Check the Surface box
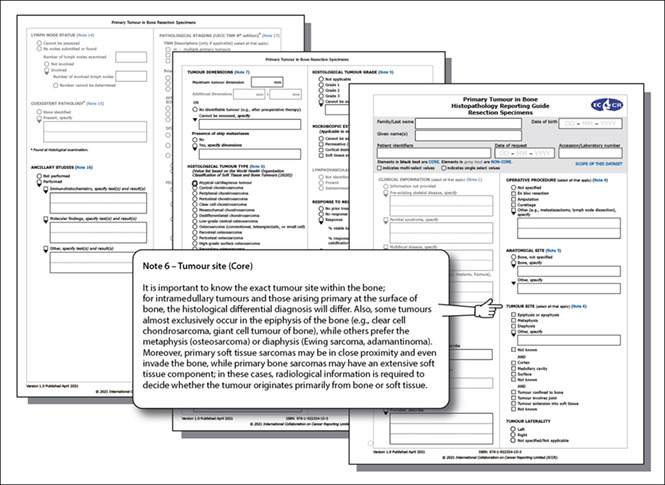Viewport: 665px width, 485px height. coord(513,374)
